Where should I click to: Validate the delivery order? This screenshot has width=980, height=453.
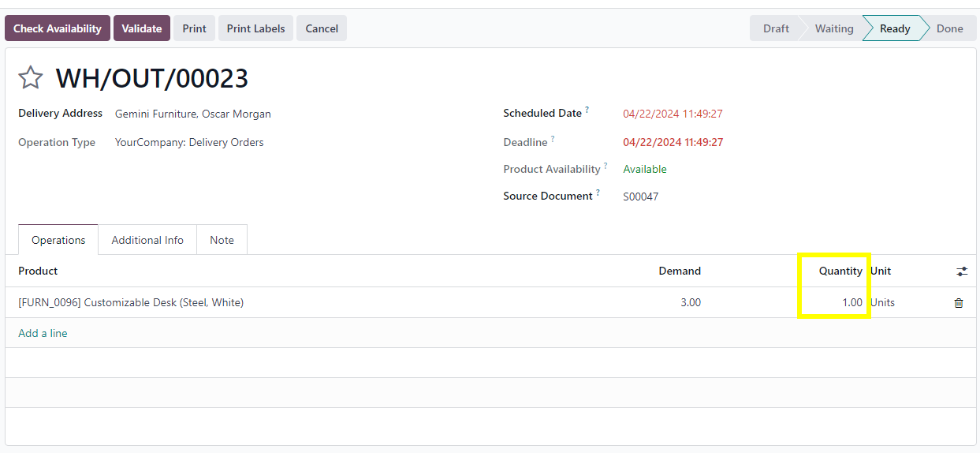(142, 28)
